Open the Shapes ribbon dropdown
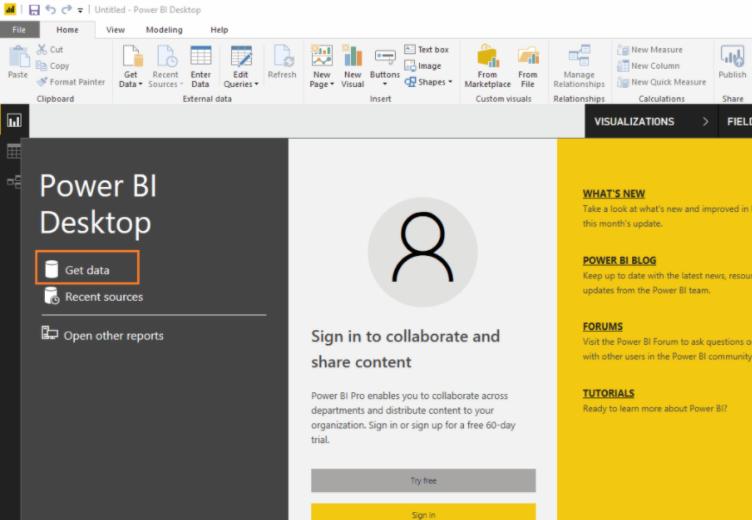 point(429,82)
